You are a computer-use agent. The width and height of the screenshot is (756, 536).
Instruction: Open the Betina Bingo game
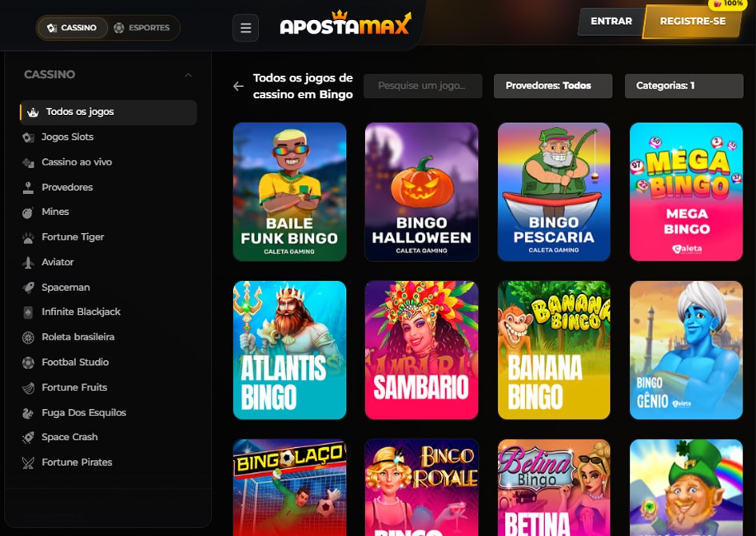pos(554,487)
